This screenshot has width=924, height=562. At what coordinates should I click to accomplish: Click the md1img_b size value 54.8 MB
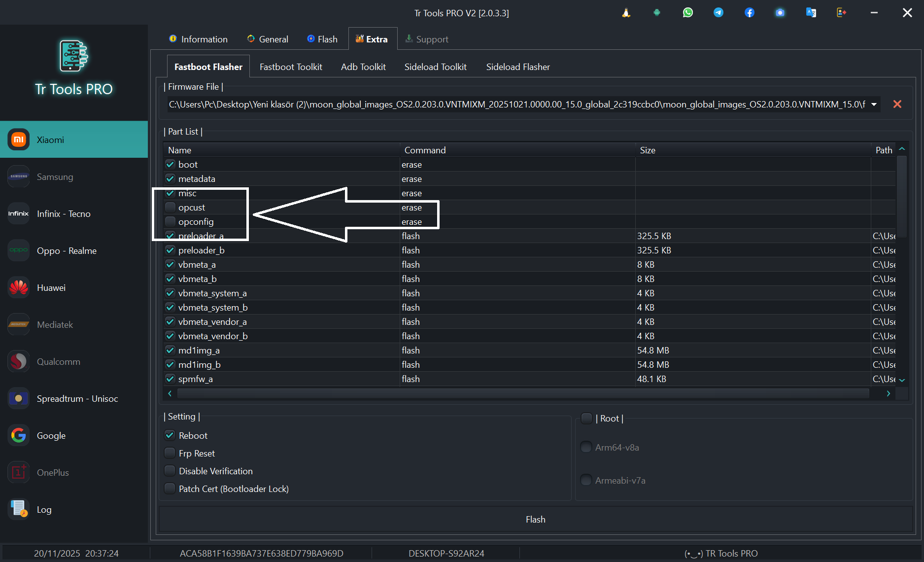point(653,364)
